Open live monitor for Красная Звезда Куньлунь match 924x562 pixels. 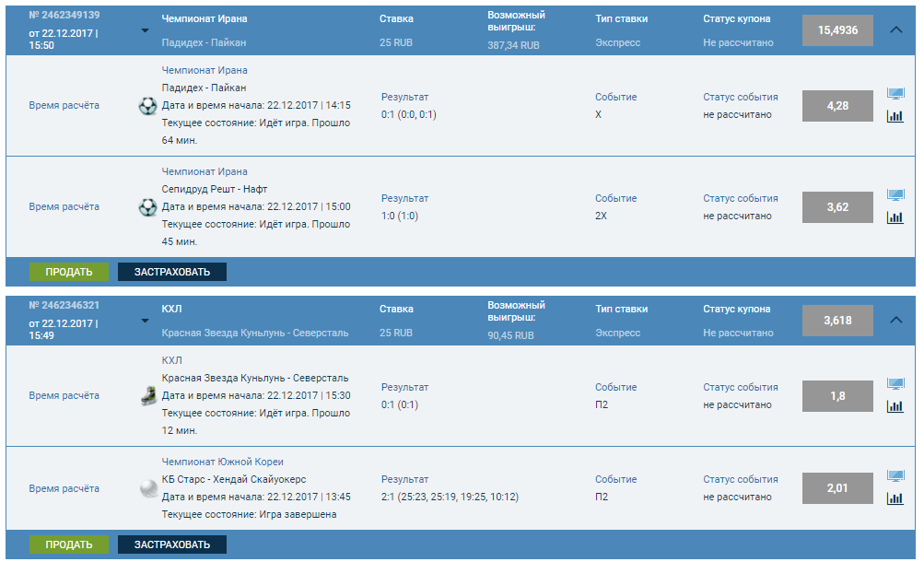pos(895,383)
